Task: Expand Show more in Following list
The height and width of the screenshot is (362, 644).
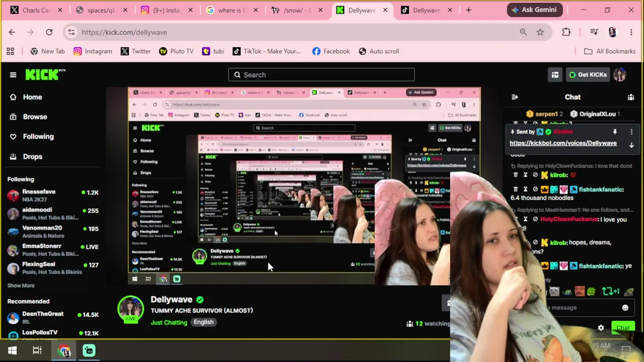Action: click(21, 286)
